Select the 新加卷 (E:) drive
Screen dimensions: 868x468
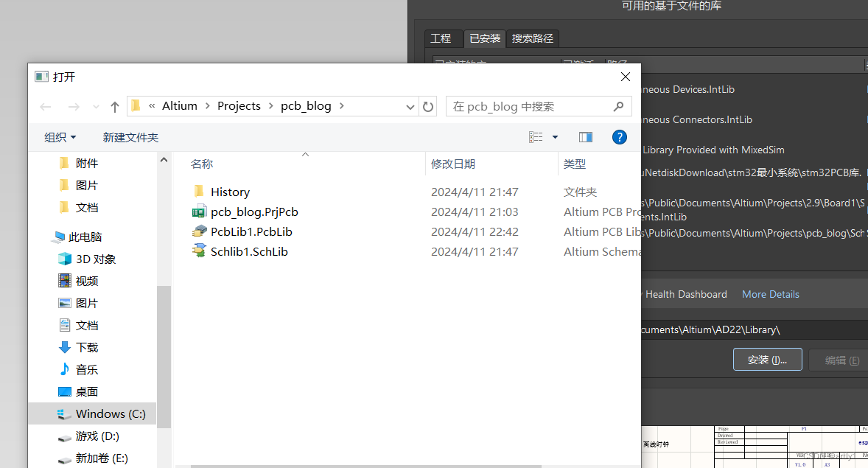[x=102, y=458]
